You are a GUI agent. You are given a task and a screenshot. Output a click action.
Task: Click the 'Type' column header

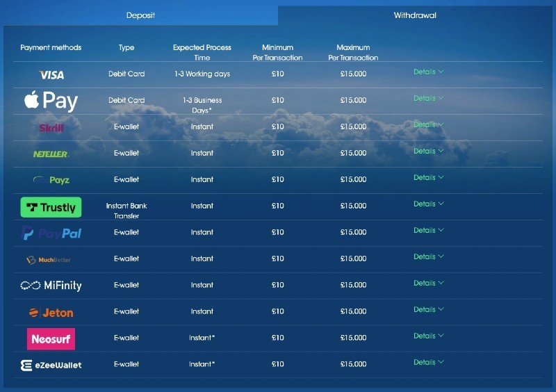pyautogui.click(x=126, y=47)
